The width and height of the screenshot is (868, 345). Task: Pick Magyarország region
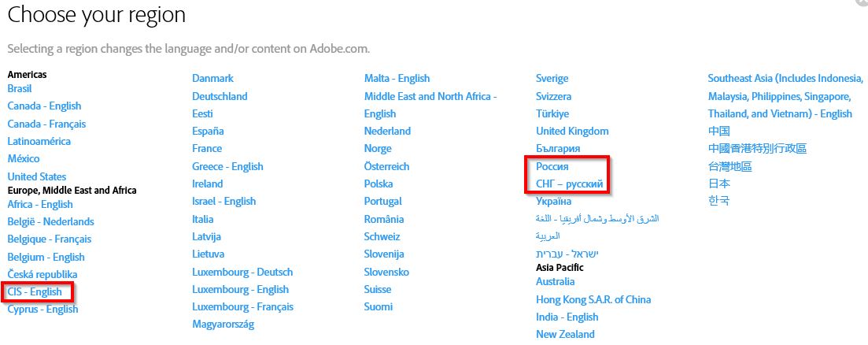point(223,324)
